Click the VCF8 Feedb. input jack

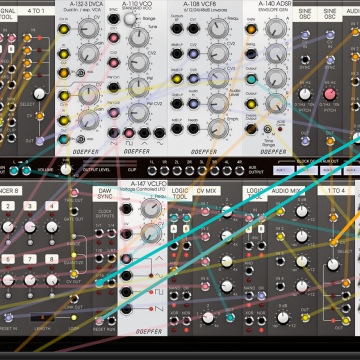193,129
